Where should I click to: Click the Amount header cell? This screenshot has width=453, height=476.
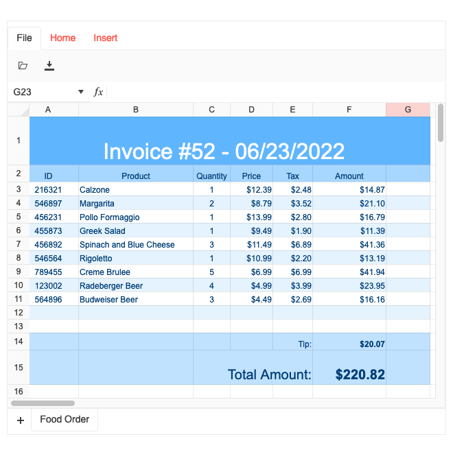point(349,174)
